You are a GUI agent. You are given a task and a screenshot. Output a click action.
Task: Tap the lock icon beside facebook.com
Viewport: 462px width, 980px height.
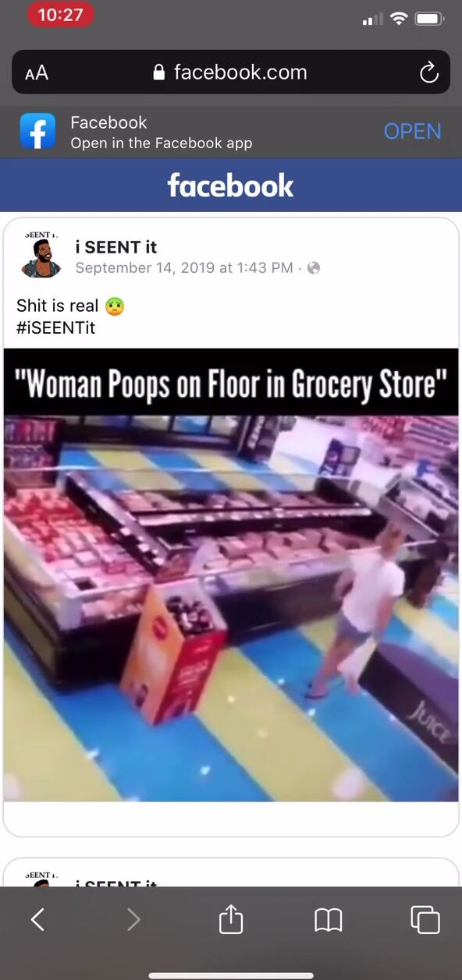(159, 73)
